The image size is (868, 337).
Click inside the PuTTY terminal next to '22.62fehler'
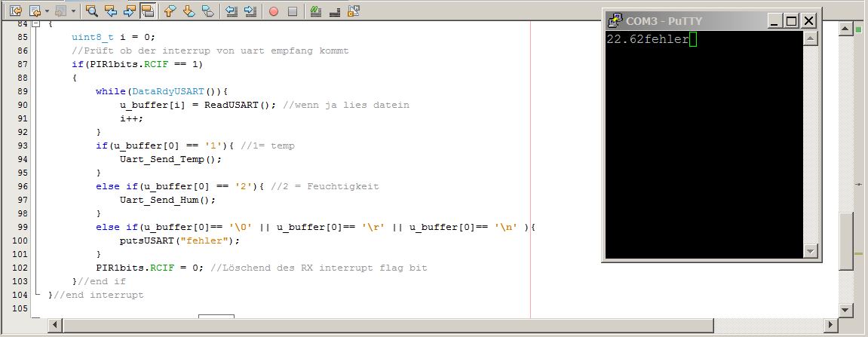(693, 39)
